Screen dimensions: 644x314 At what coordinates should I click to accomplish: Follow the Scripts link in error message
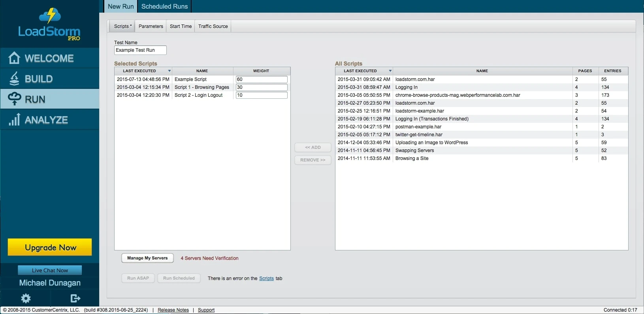266,278
